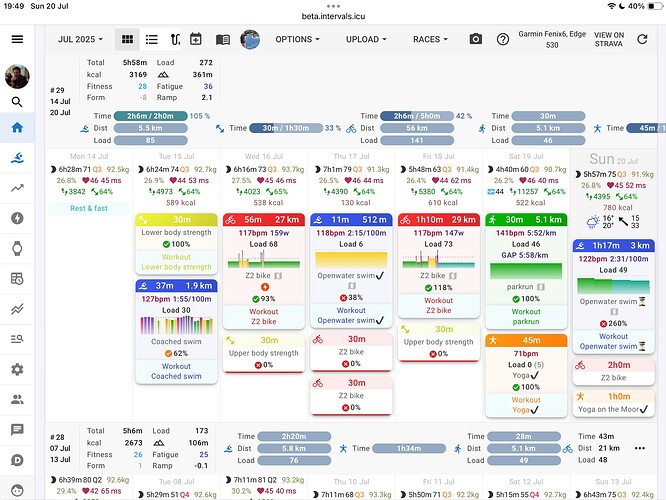Open the chat messages sidebar icon

[17, 430]
